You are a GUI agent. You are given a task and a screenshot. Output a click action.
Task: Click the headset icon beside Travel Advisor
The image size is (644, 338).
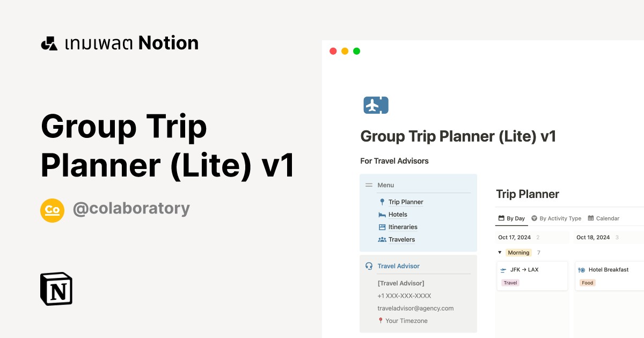(x=369, y=266)
